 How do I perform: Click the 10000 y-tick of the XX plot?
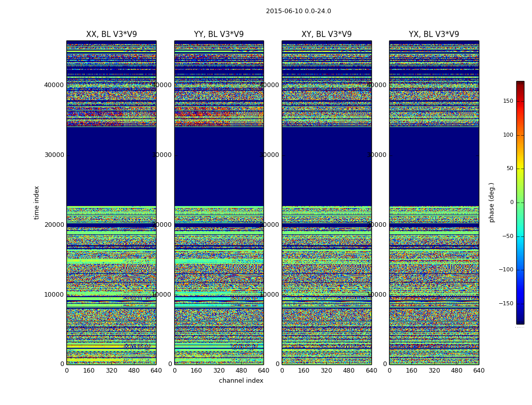point(54,295)
